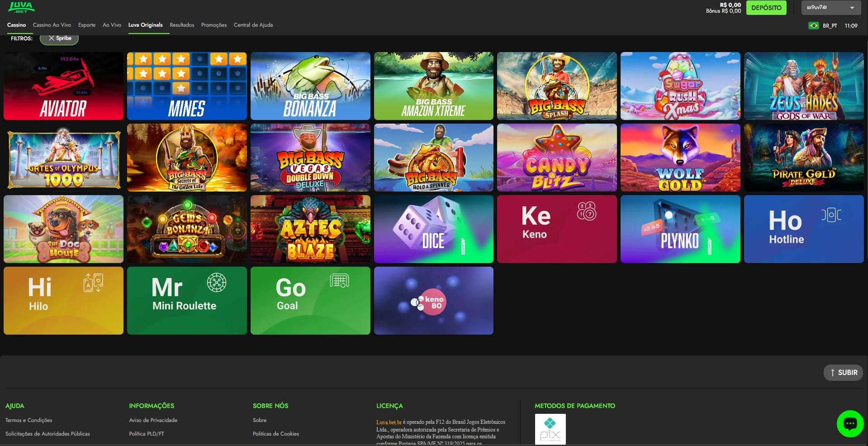Open Big Bass Hold & Spinner game

pyautogui.click(x=434, y=158)
